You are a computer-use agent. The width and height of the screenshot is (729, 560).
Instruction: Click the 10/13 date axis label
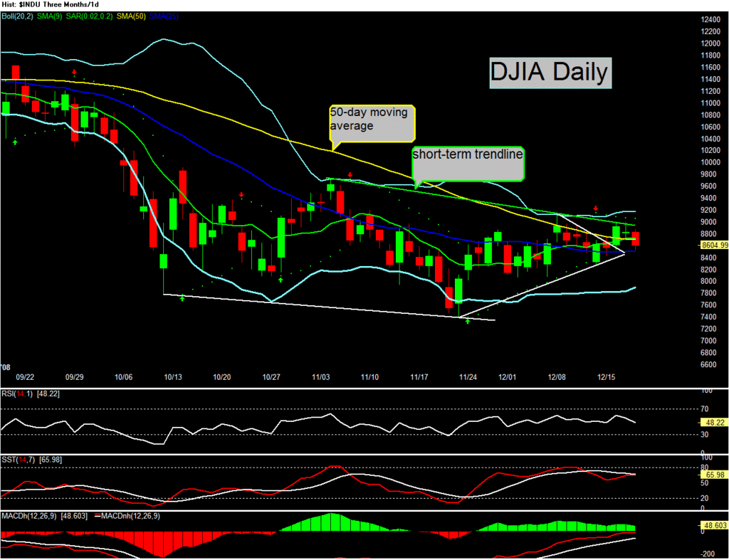pyautogui.click(x=173, y=377)
